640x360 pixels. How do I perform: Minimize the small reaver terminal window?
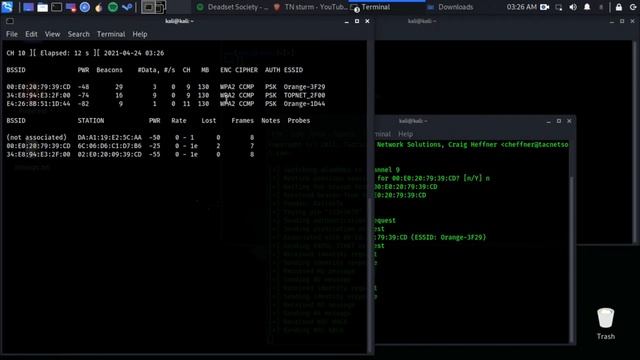pos(548,121)
